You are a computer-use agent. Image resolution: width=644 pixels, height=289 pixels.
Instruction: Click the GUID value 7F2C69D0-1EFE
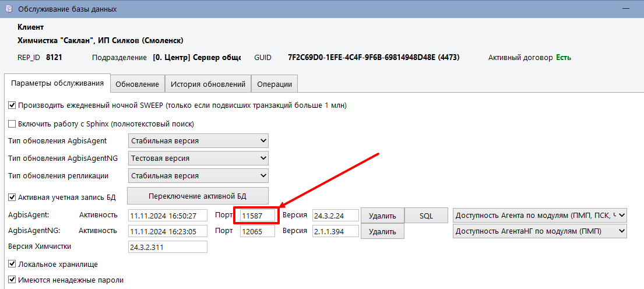click(374, 58)
